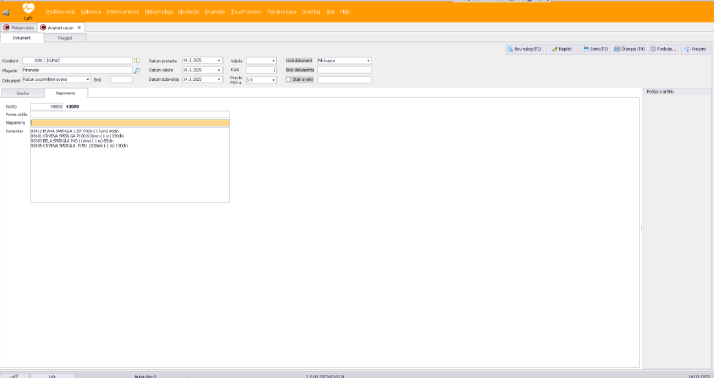Click the Komitent name field showing KUPAC
This screenshot has height=381, width=714.
click(x=90, y=61)
